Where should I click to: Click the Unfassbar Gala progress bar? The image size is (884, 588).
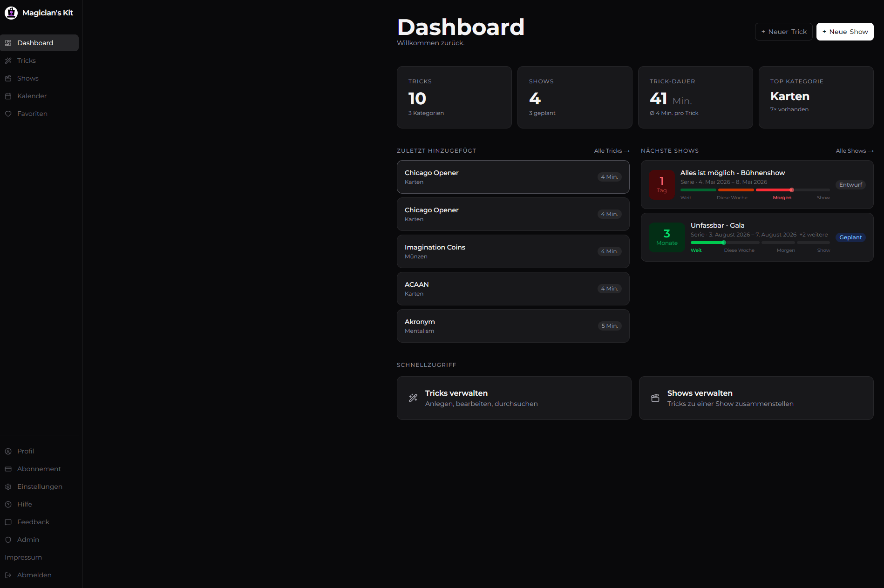760,243
